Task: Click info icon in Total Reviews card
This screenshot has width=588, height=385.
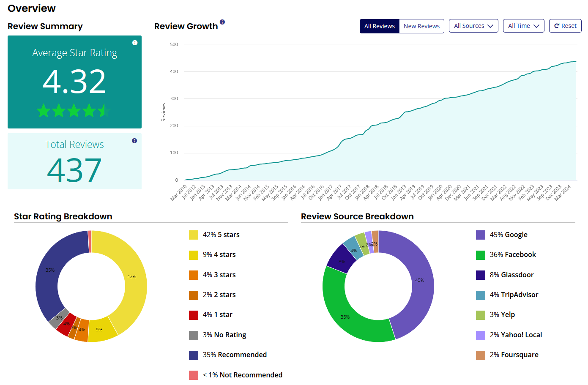Action: pos(134,141)
